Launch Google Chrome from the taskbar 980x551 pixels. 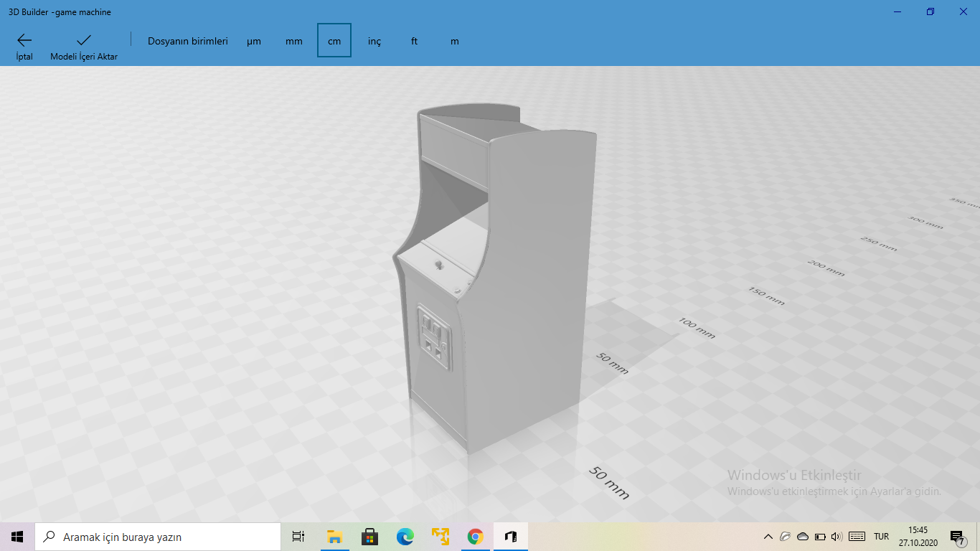(x=475, y=537)
